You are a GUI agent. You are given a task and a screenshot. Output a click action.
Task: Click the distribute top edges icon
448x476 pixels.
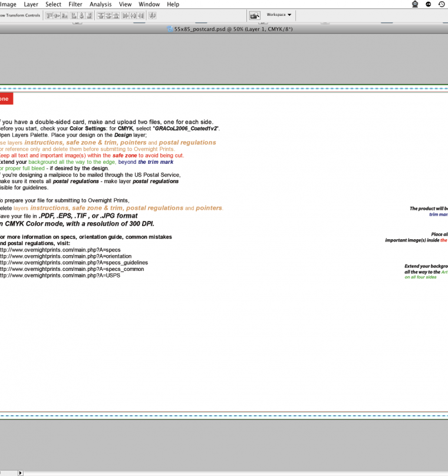101,15
